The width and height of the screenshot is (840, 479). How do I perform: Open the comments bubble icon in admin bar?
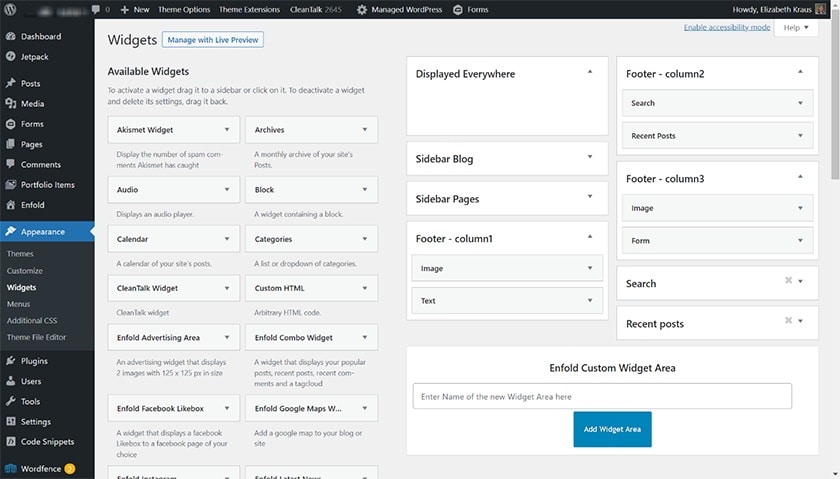point(95,9)
